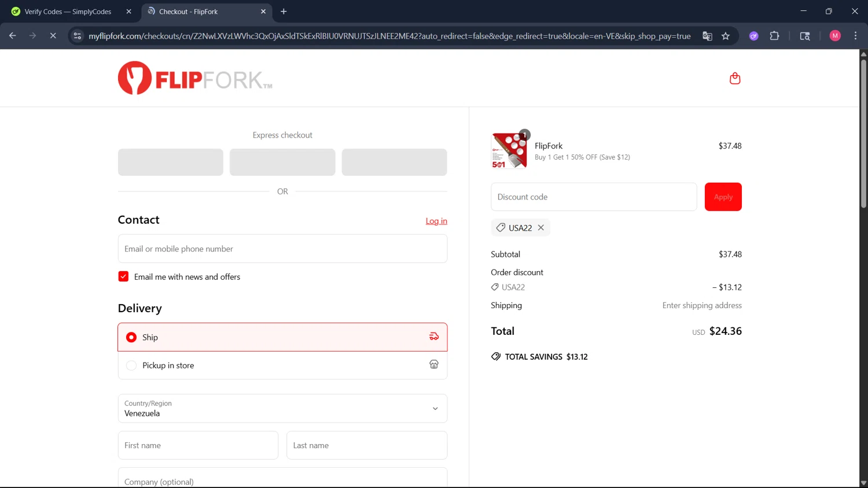Click the – $13.12 discount amount
Screen dimensions: 868x488
(727, 287)
